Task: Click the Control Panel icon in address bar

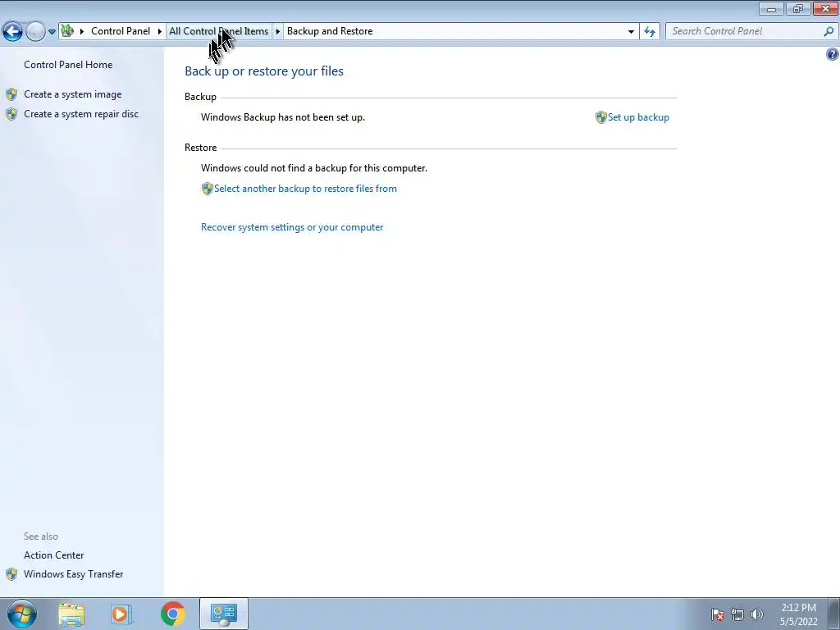Action: [67, 31]
